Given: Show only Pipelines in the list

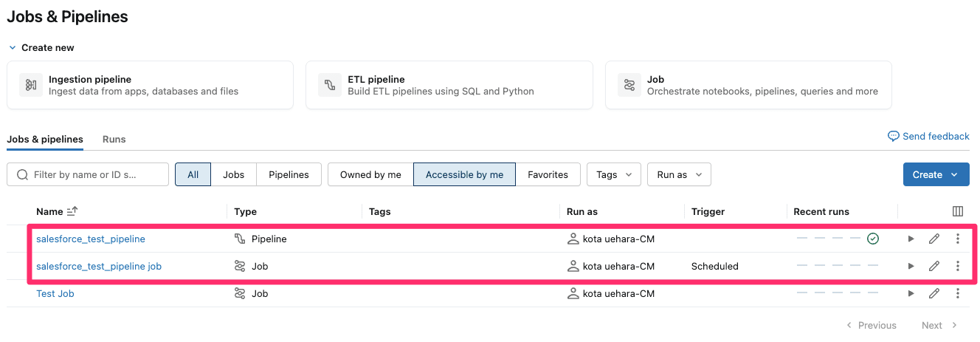Looking at the screenshot, I should click(289, 174).
